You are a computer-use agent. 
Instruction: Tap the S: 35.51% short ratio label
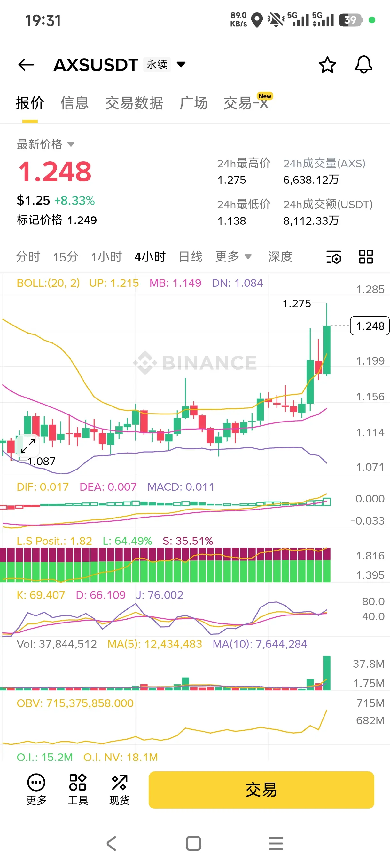point(188,541)
